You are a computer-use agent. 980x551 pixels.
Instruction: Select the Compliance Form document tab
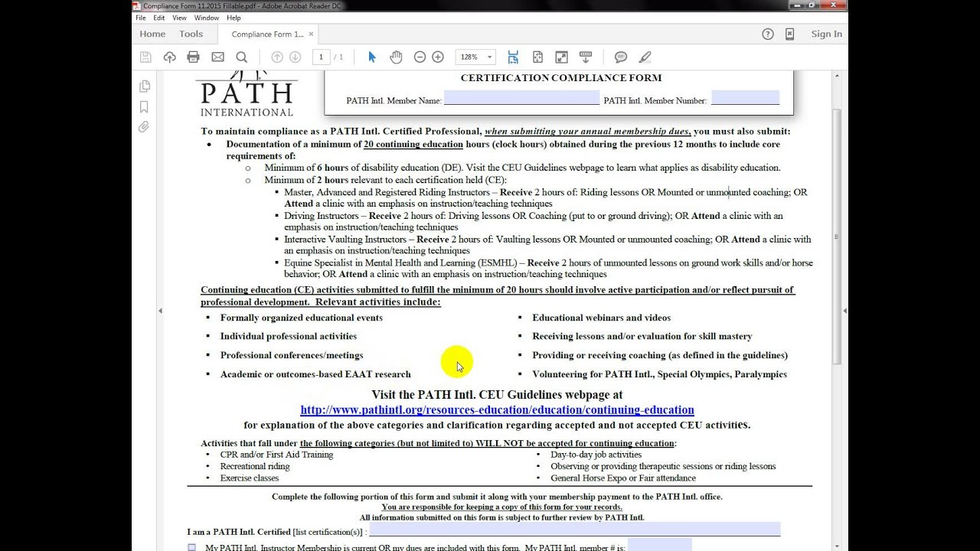268,34
